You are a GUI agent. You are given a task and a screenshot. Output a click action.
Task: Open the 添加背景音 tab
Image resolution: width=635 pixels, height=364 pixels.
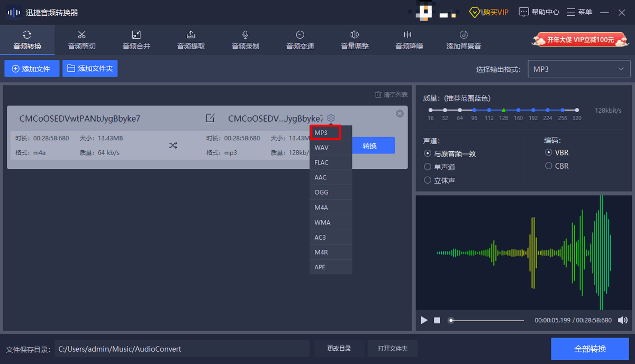pos(464,40)
